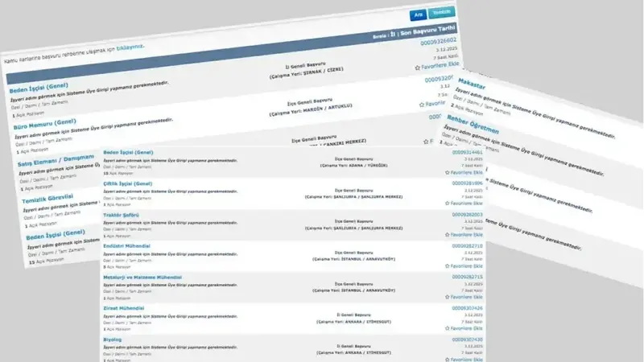Click favorite star for Metalurji ve Malzeme Mühendisi

pos(448,297)
